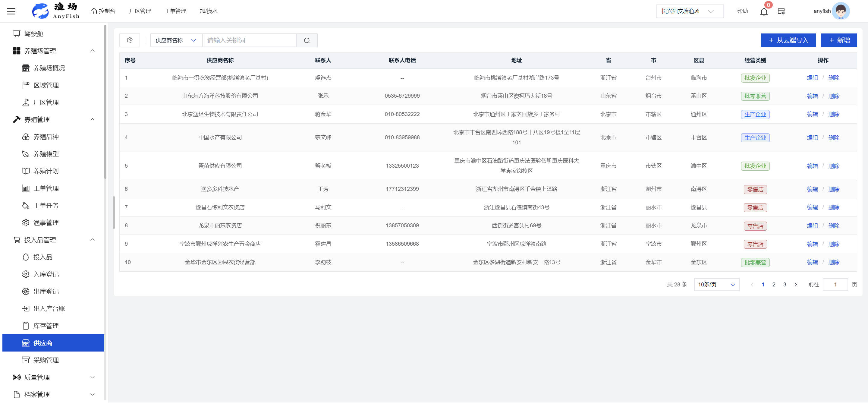The height and width of the screenshot is (407, 868).
Task: Open the 长兴泗安塘渔场 farm selector
Action: pyautogui.click(x=689, y=11)
